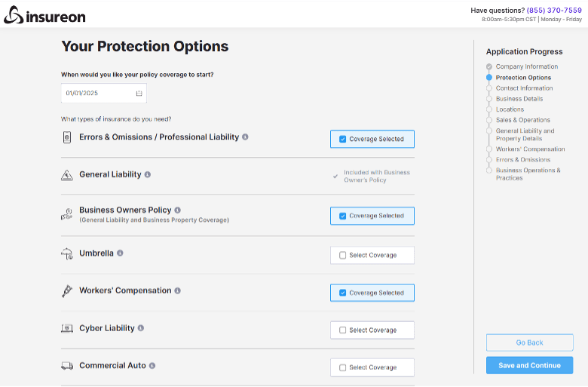Open the calendar picker icon in date field
This screenshot has width=588, height=387.
[139, 94]
